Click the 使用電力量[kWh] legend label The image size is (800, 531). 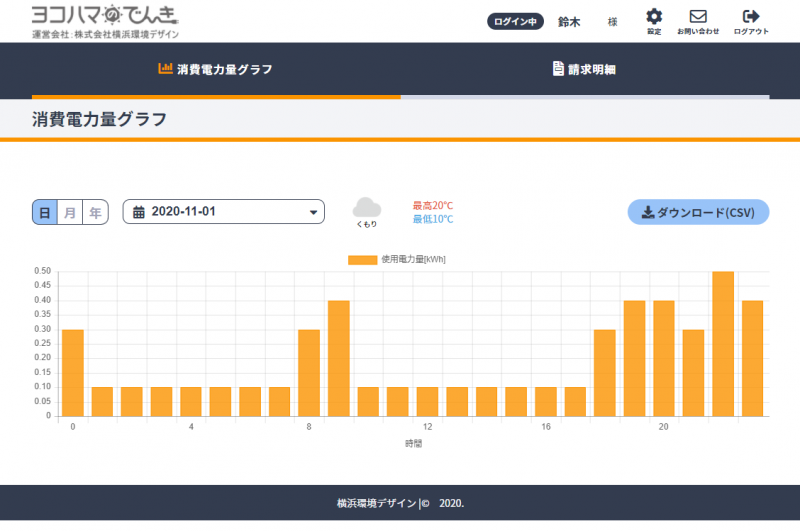pos(413,260)
